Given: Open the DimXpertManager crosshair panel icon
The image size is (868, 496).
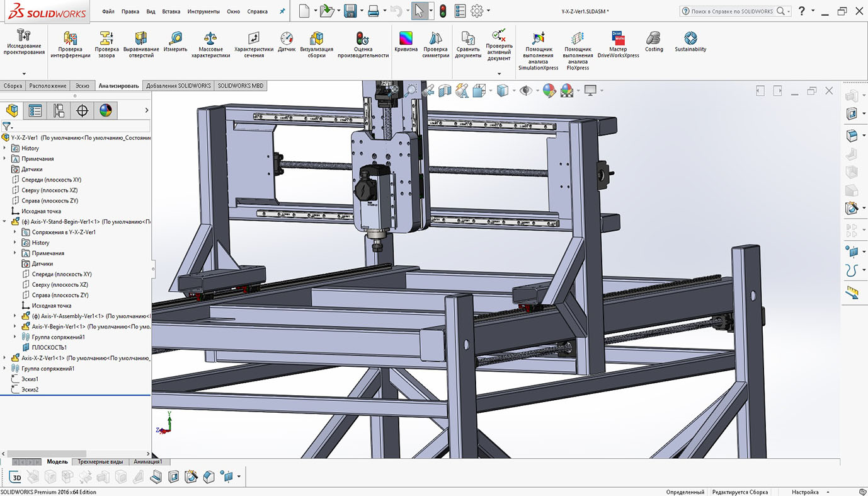Looking at the screenshot, I should 82,111.
